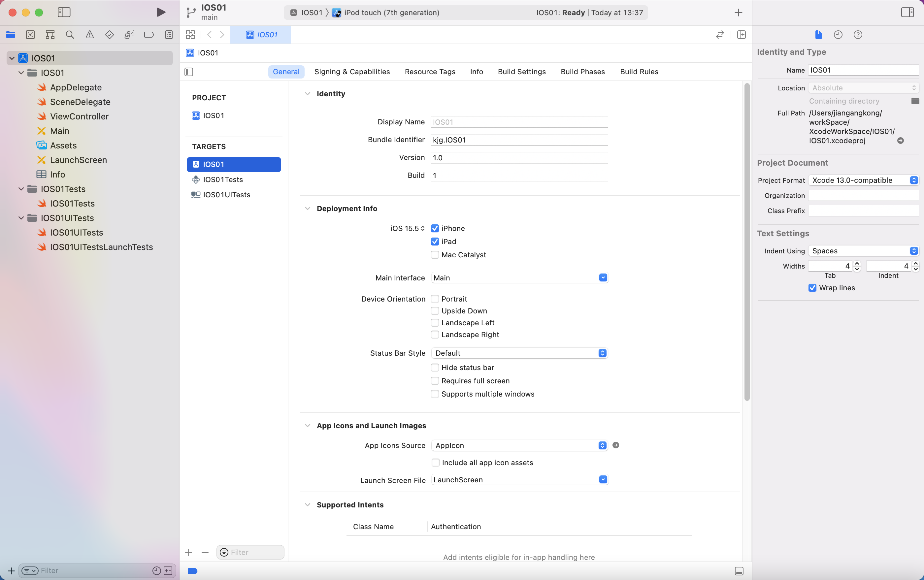Image resolution: width=924 pixels, height=580 pixels.
Task: Hide the project and targets list
Action: coord(189,72)
